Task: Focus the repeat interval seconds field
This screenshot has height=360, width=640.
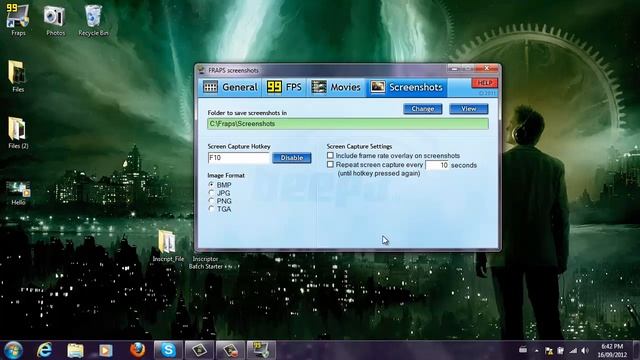Action: 437,165
